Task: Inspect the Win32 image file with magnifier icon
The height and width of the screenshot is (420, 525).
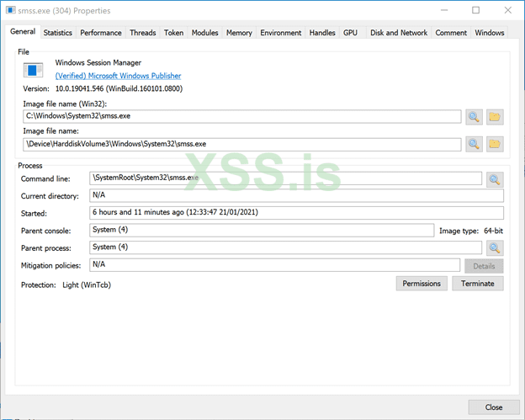Action: [474, 117]
